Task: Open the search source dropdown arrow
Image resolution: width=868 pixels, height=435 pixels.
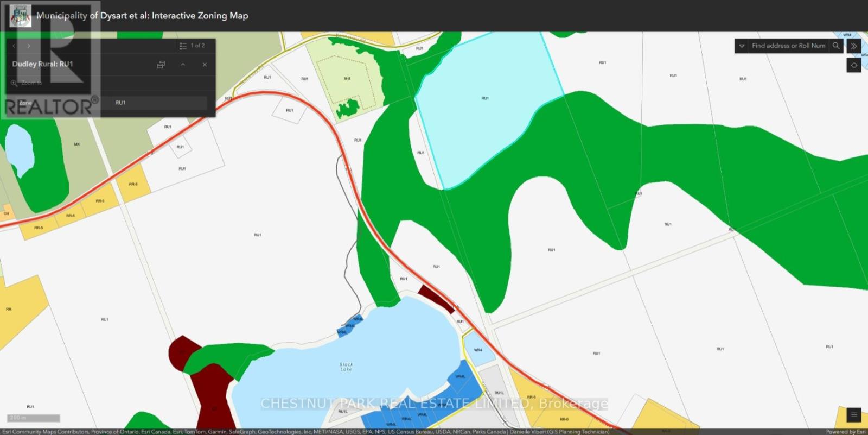Action: pos(742,46)
